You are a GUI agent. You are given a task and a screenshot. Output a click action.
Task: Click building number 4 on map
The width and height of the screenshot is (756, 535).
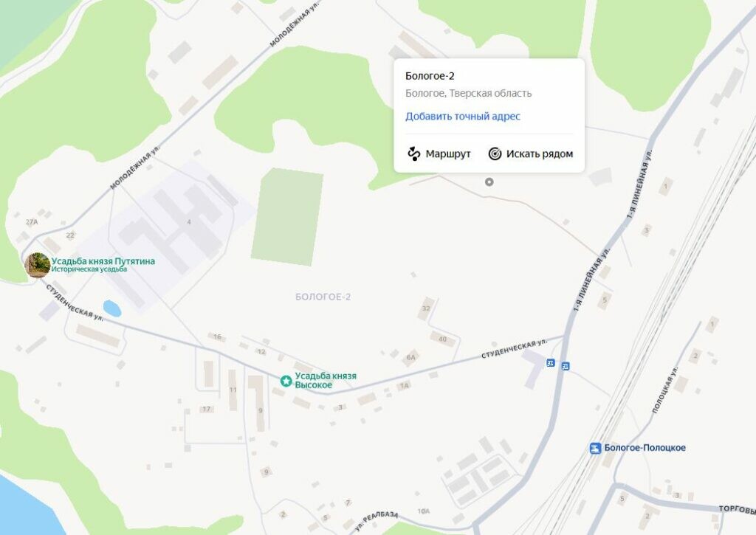pos(189,221)
